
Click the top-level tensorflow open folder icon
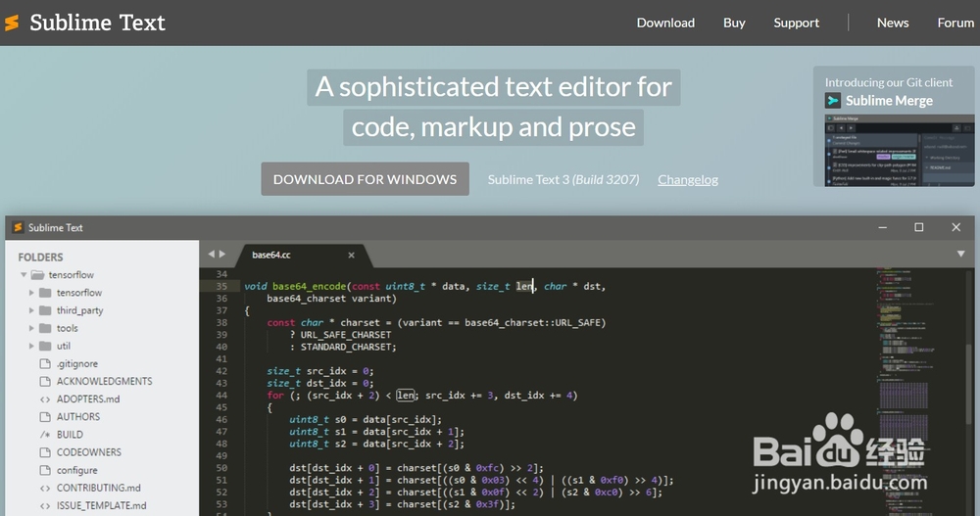(x=37, y=275)
